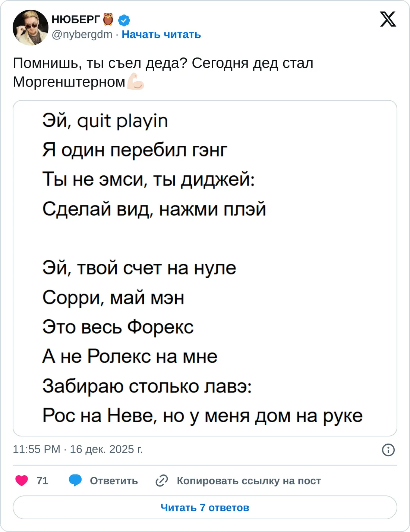Click the X logo in top right corner
Image resolution: width=410 pixels, height=532 pixels.
[x=388, y=19]
